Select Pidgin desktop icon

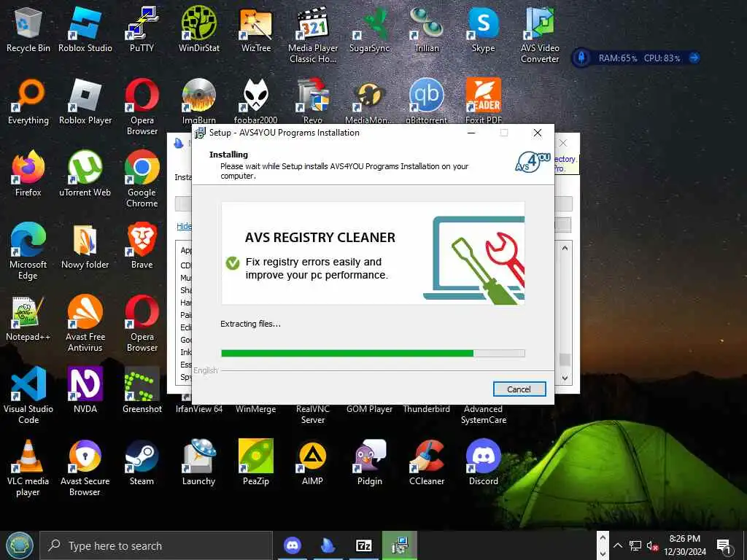[370, 463]
